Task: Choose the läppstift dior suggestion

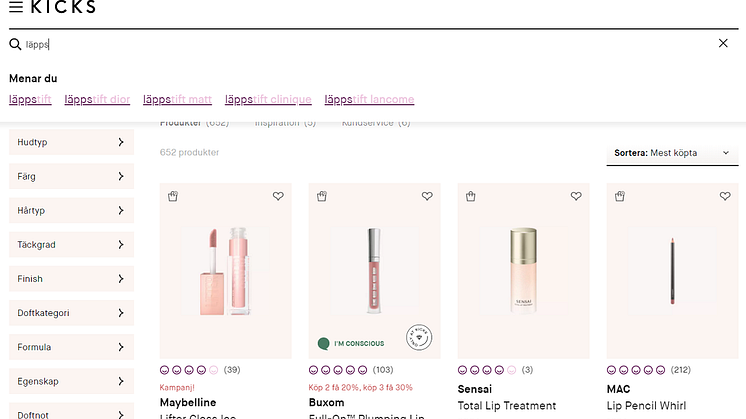Action: click(97, 99)
